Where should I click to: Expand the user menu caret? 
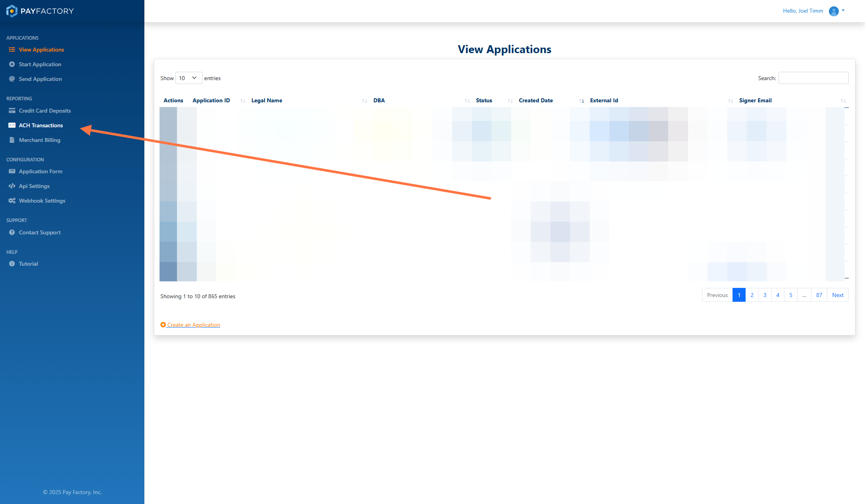click(x=843, y=11)
